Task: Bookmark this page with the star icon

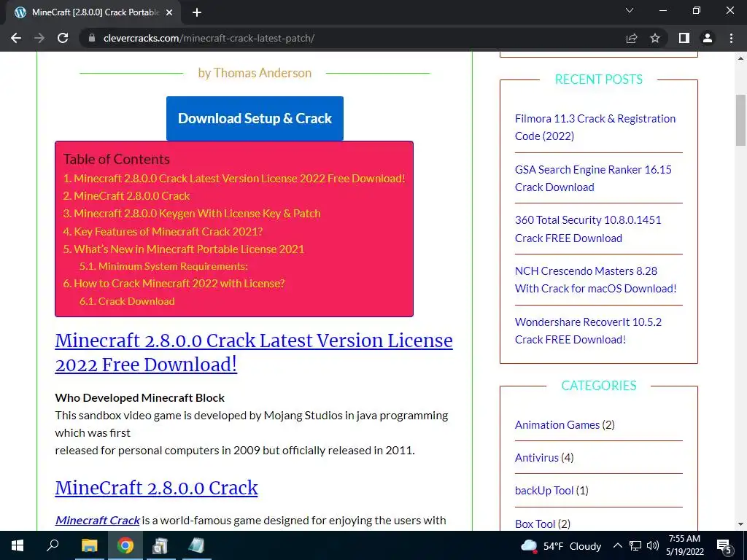Action: click(655, 38)
